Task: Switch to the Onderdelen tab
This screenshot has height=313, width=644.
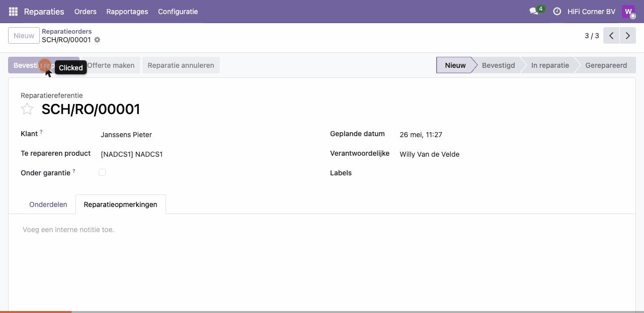Action: click(x=48, y=204)
